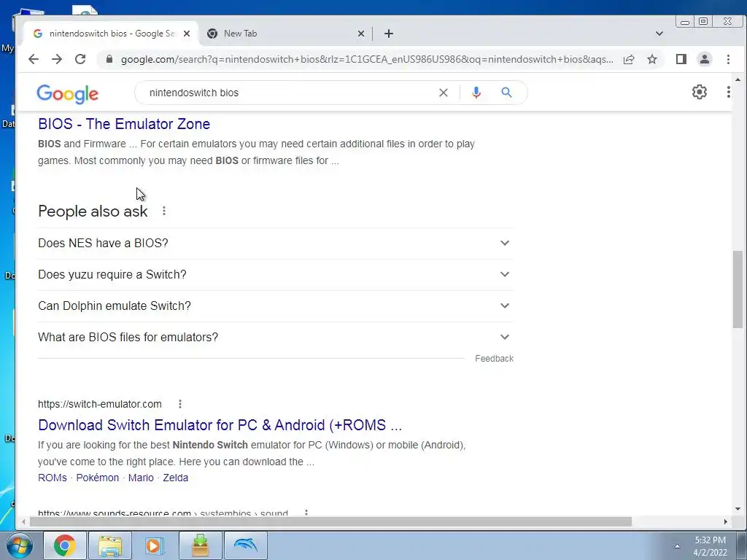
Task: Click the scroll up arrow
Action: pyautogui.click(x=738, y=79)
